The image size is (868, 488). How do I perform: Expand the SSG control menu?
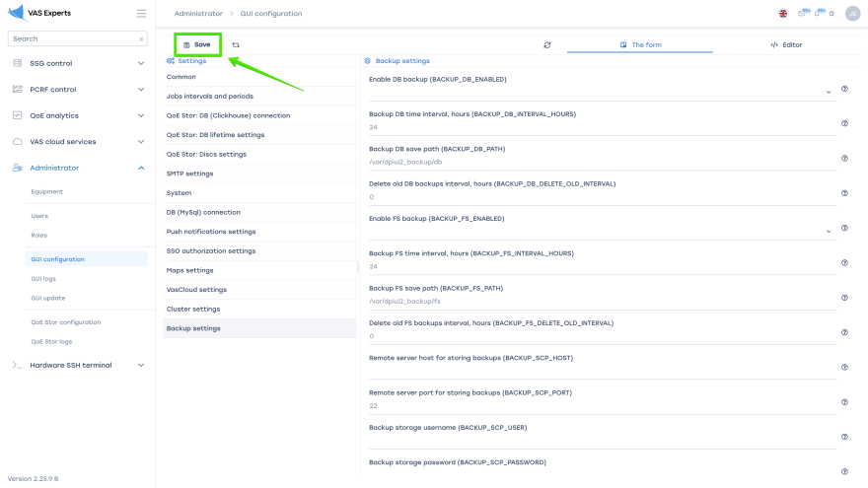pyautogui.click(x=141, y=63)
